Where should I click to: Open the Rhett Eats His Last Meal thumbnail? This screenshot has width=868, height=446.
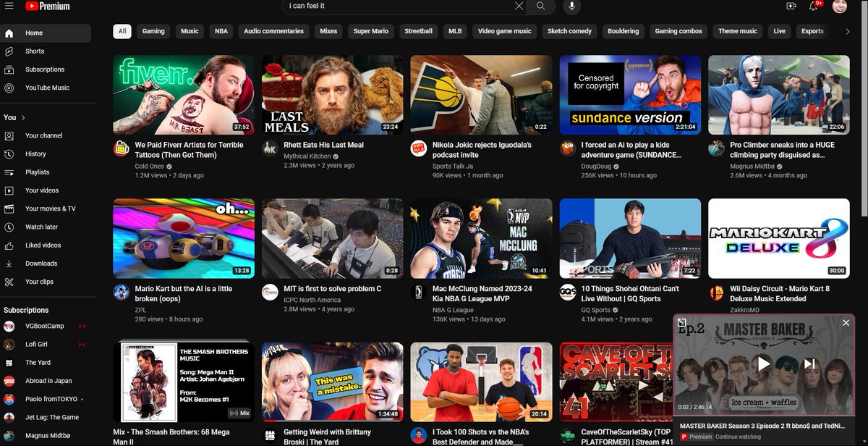point(333,95)
